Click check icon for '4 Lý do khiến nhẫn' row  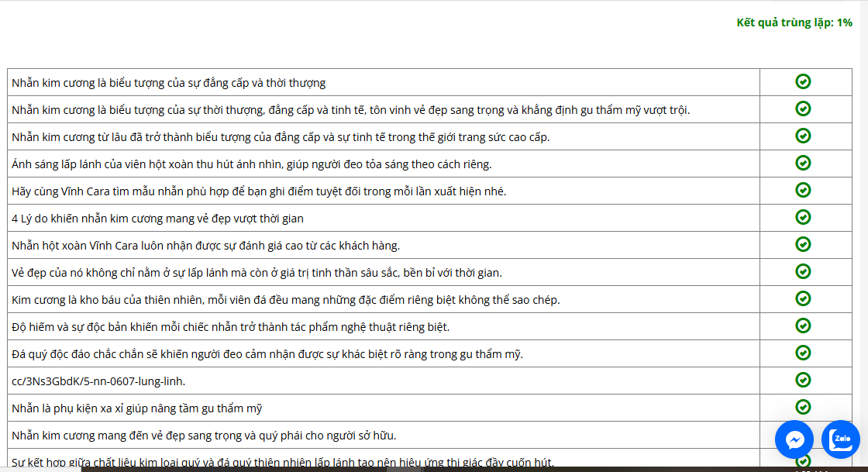tap(803, 218)
